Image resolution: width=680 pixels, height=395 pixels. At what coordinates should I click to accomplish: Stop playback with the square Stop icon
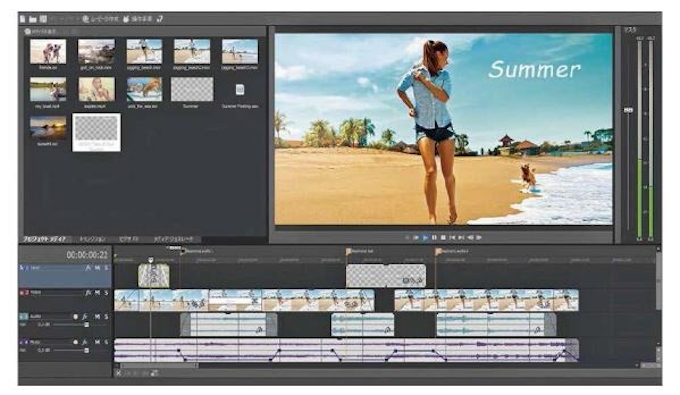tap(443, 238)
